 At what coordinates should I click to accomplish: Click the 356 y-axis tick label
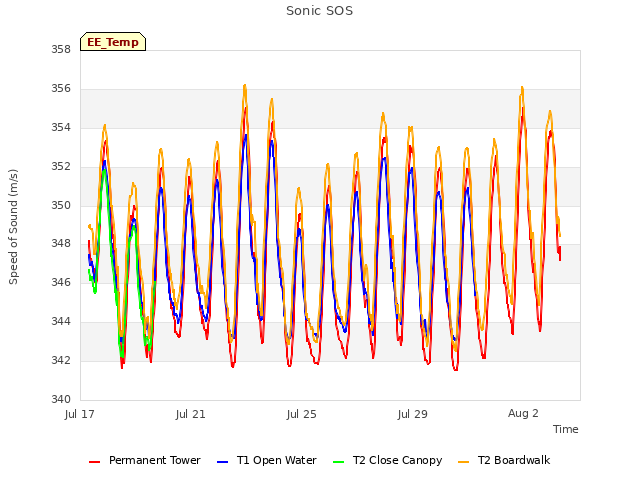pyautogui.click(x=61, y=89)
